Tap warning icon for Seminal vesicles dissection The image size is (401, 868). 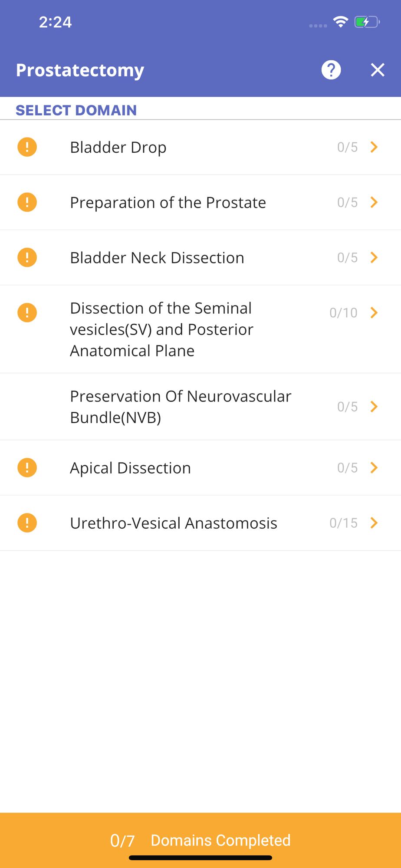click(x=27, y=312)
